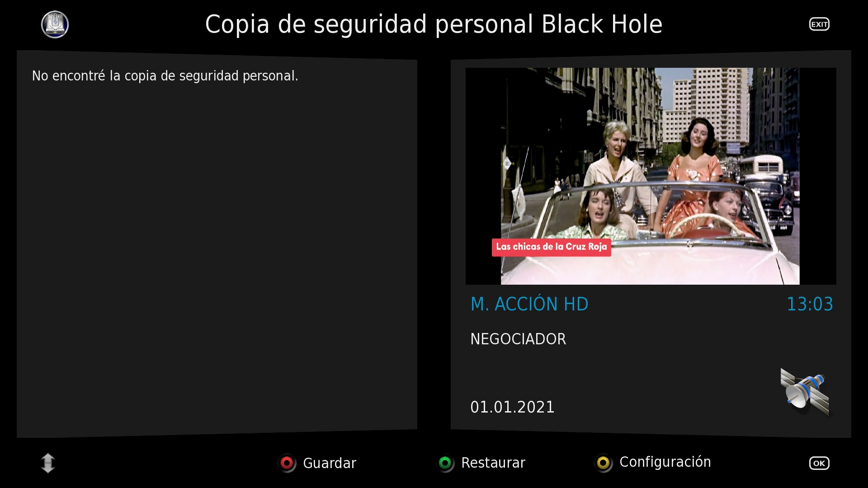This screenshot has width=868, height=488.
Task: Click the Black Hole logo icon
Action: click(55, 24)
